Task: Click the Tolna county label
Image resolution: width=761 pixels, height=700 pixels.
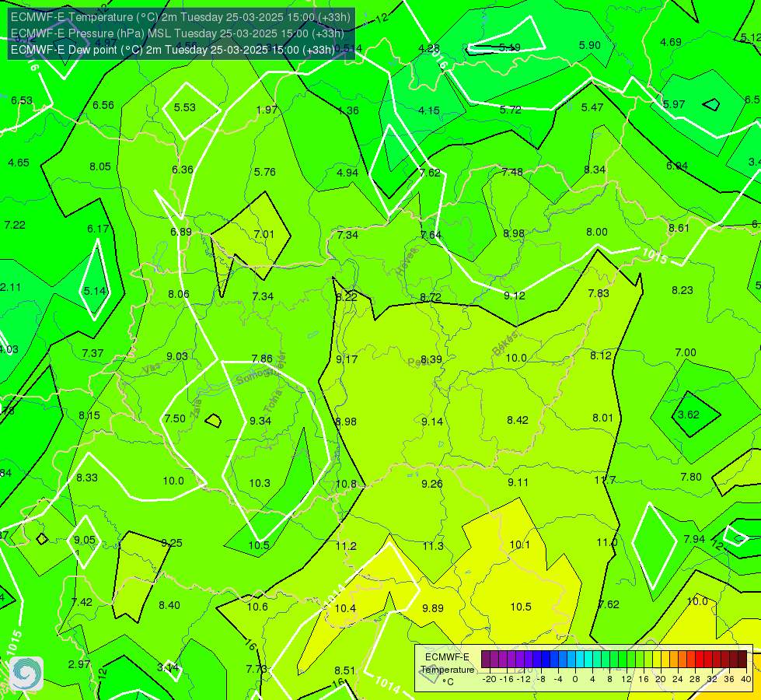Action: [x=273, y=401]
